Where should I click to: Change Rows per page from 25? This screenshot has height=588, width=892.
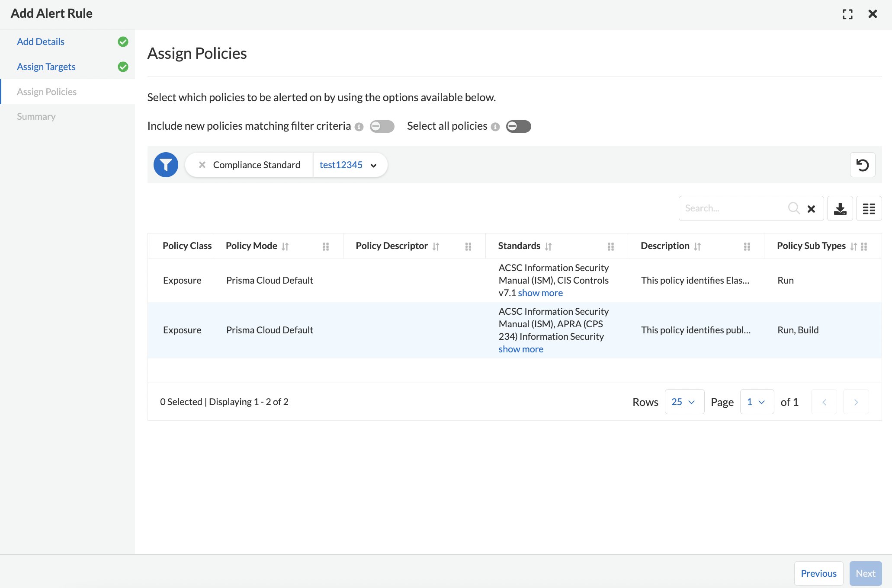click(x=684, y=402)
